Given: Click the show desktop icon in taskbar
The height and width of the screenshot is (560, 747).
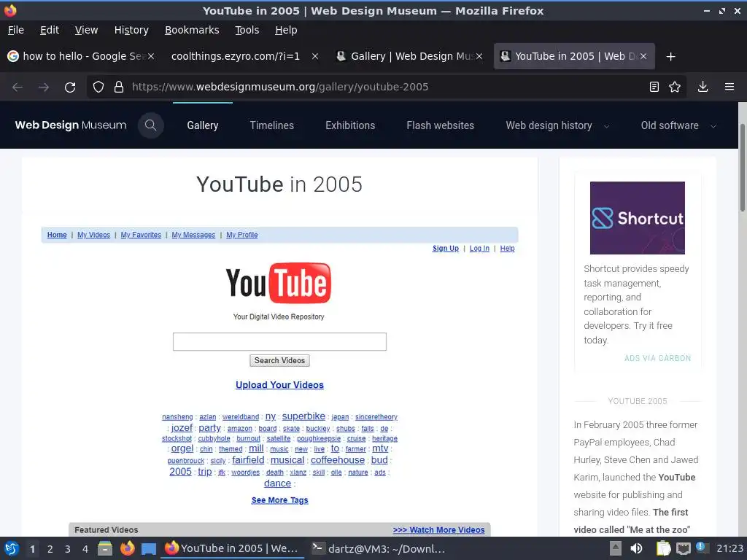Looking at the screenshot, I should pos(149,549).
